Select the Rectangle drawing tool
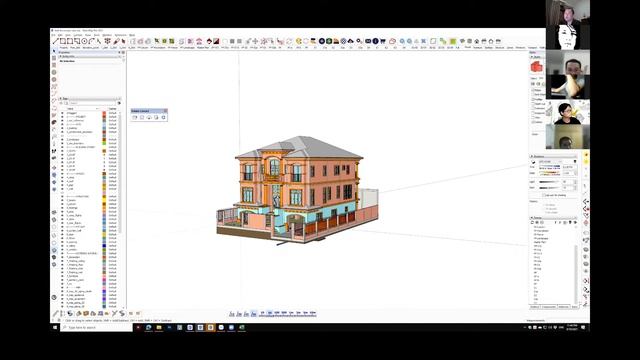This screenshot has height=360, width=640. pos(63,41)
